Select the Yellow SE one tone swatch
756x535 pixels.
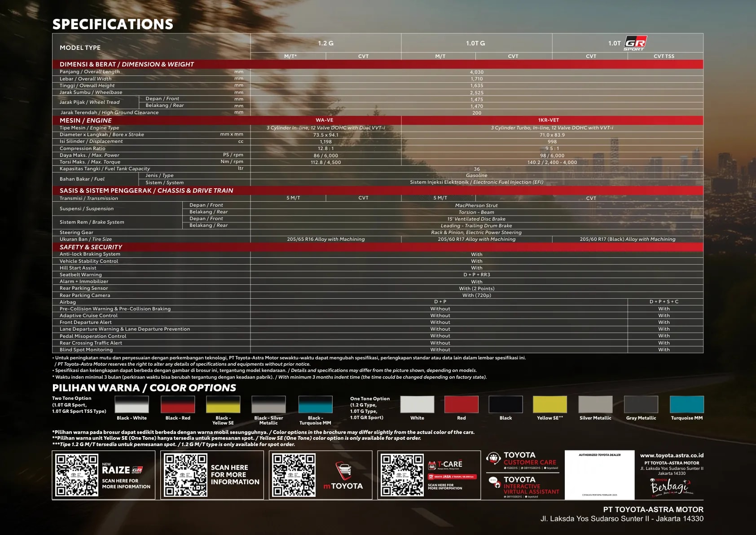click(x=550, y=404)
